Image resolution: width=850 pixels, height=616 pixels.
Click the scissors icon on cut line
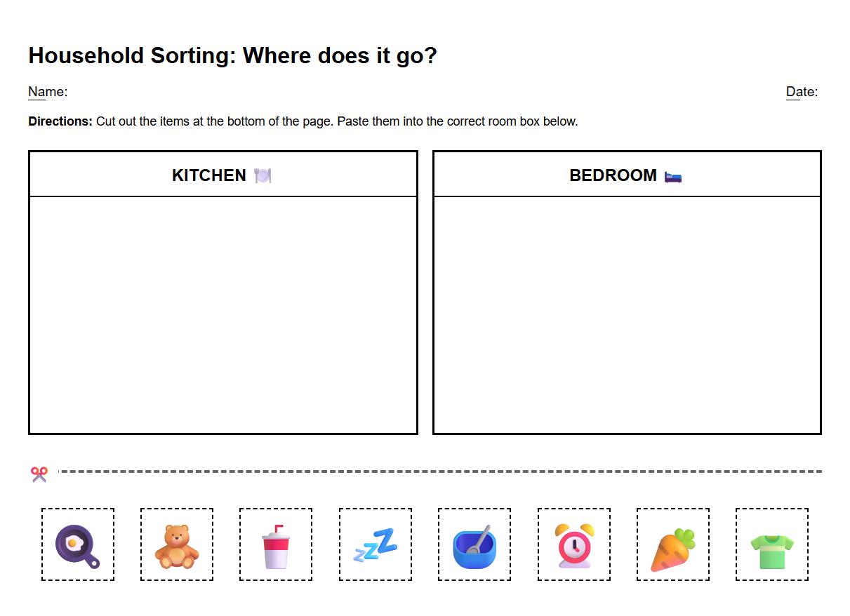coord(39,474)
